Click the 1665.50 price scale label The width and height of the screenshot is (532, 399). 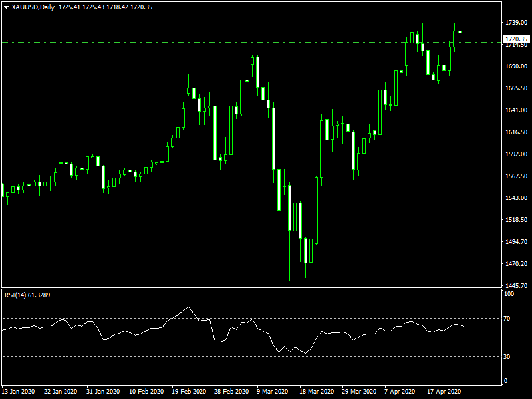(517, 88)
